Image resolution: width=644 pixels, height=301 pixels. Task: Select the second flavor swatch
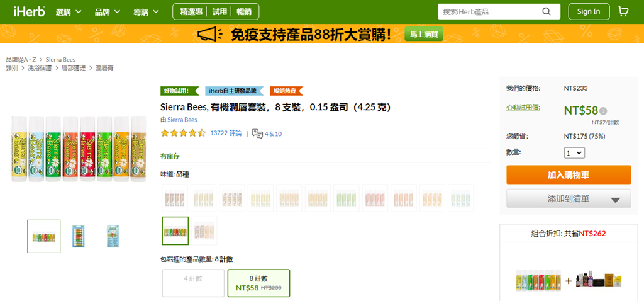click(x=204, y=198)
